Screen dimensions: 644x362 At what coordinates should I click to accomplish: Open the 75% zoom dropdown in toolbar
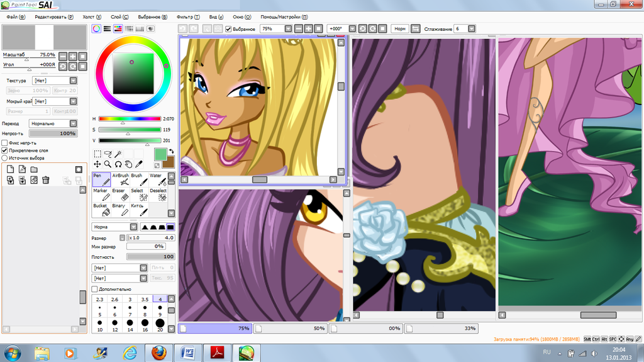[288, 29]
